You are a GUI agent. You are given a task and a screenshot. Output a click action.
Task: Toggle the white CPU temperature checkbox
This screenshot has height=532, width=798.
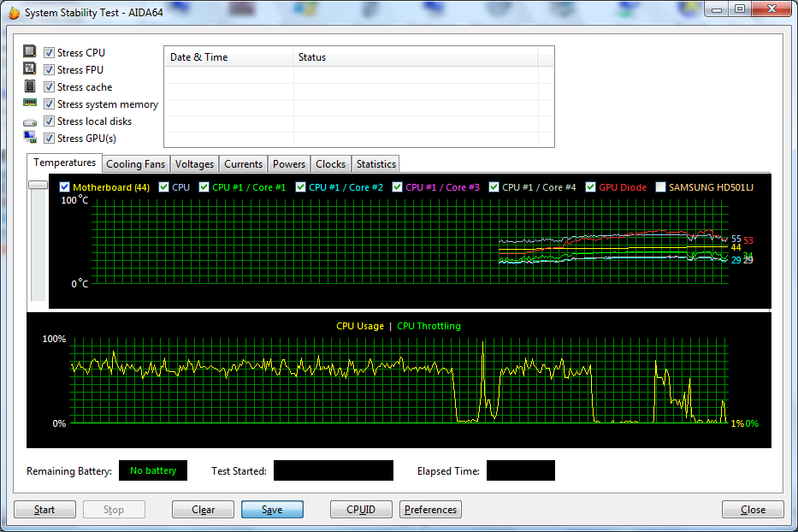[x=164, y=186]
